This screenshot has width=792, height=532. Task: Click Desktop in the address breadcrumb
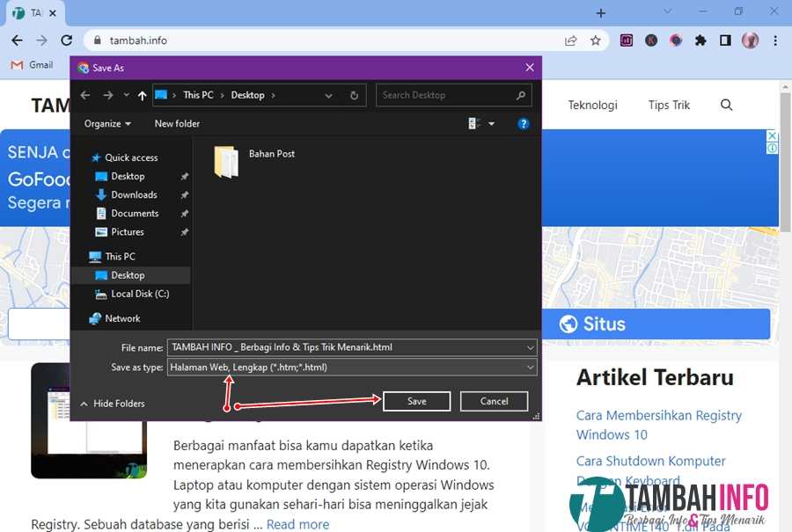click(247, 95)
